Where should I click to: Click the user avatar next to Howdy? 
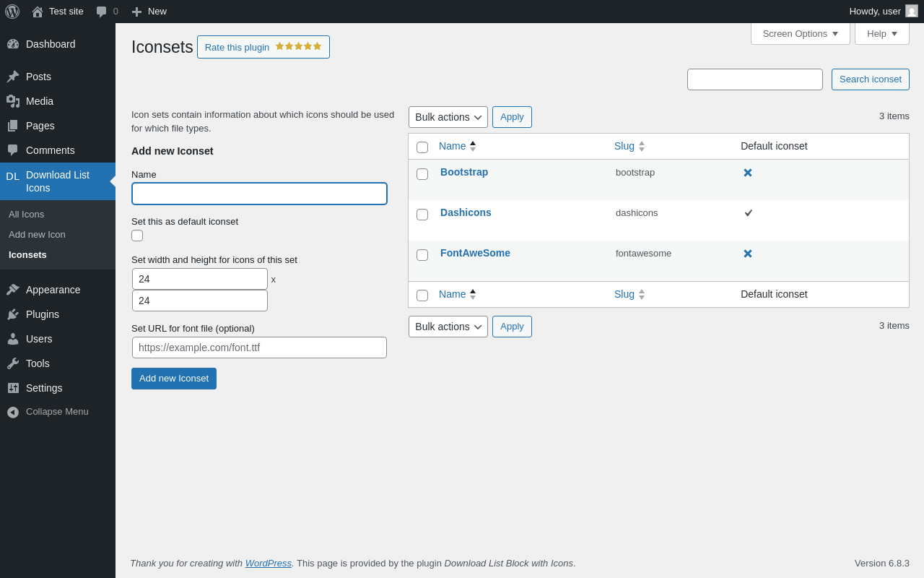click(912, 11)
